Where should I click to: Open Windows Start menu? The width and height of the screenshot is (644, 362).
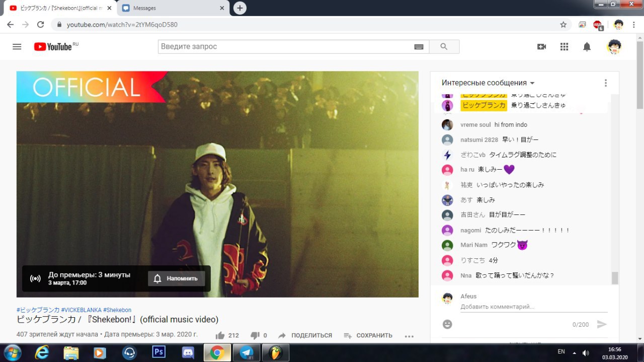(12, 352)
